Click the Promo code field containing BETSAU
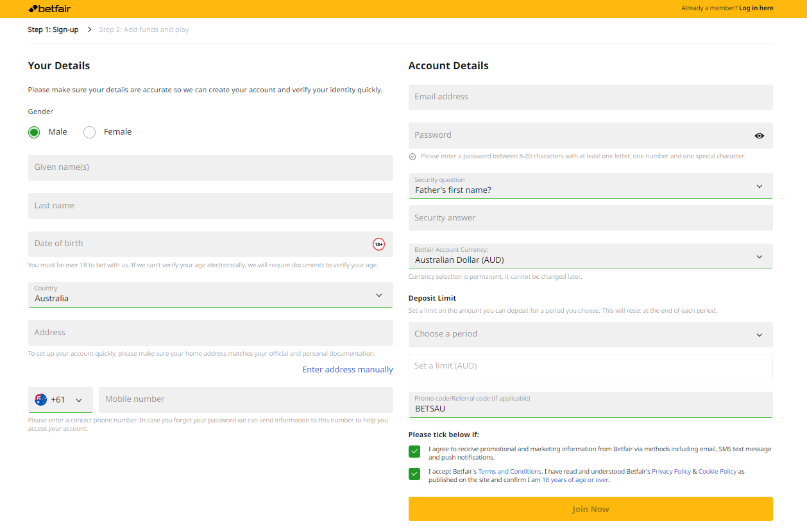Screen dimensions: 807x532 [590, 405]
